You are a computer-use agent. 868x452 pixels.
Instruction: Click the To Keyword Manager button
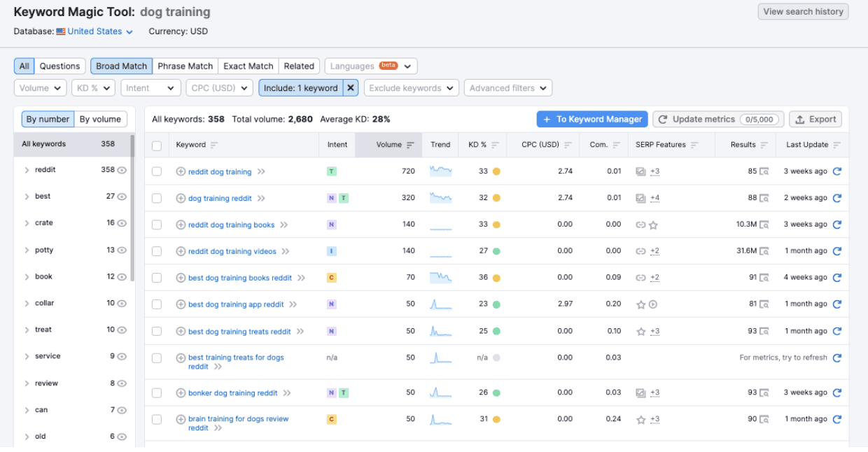pos(591,118)
